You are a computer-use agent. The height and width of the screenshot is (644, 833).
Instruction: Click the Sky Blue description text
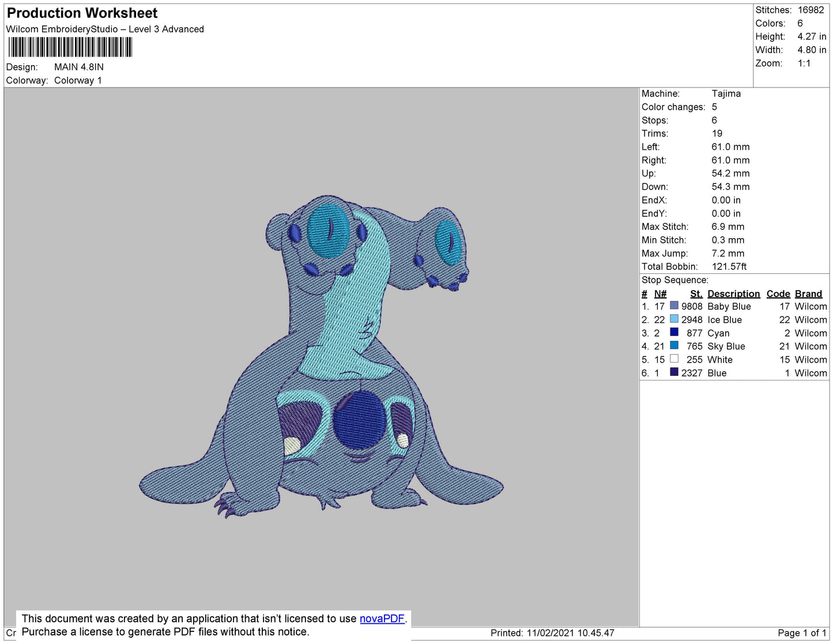726,346
